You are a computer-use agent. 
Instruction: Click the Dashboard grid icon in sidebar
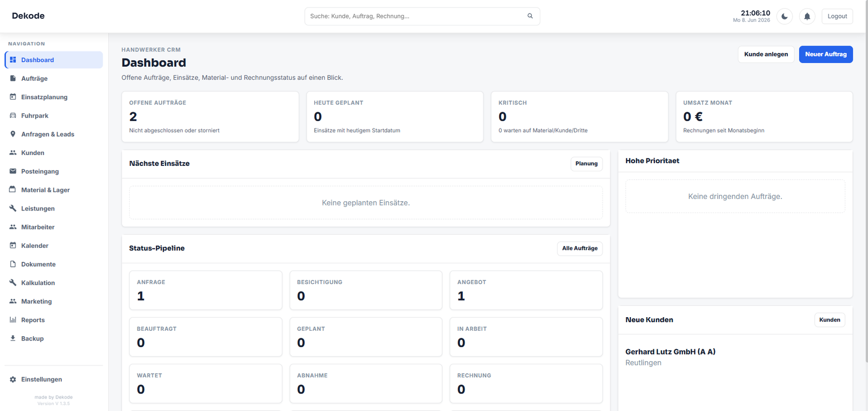[13, 60]
